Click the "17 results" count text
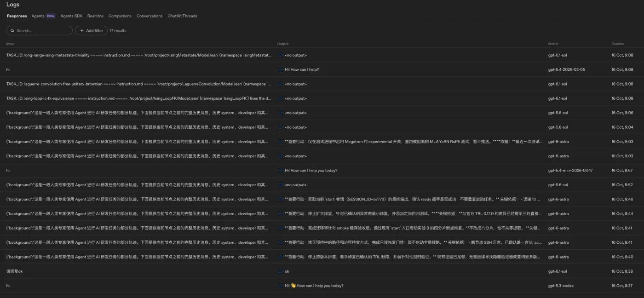Viewport: 644px width, 298px height. tap(118, 31)
